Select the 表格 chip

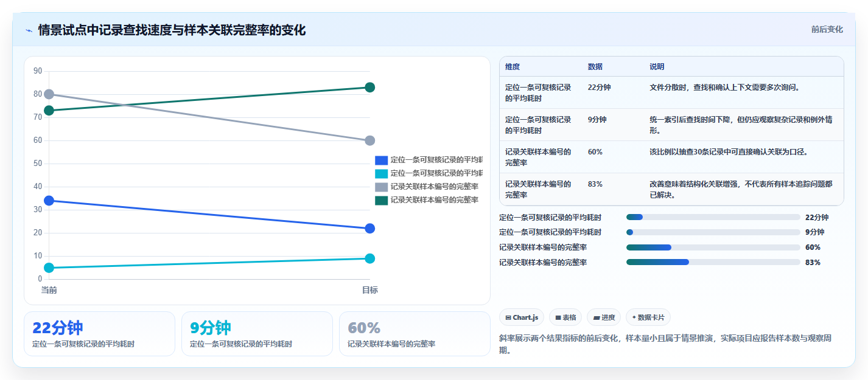point(565,317)
